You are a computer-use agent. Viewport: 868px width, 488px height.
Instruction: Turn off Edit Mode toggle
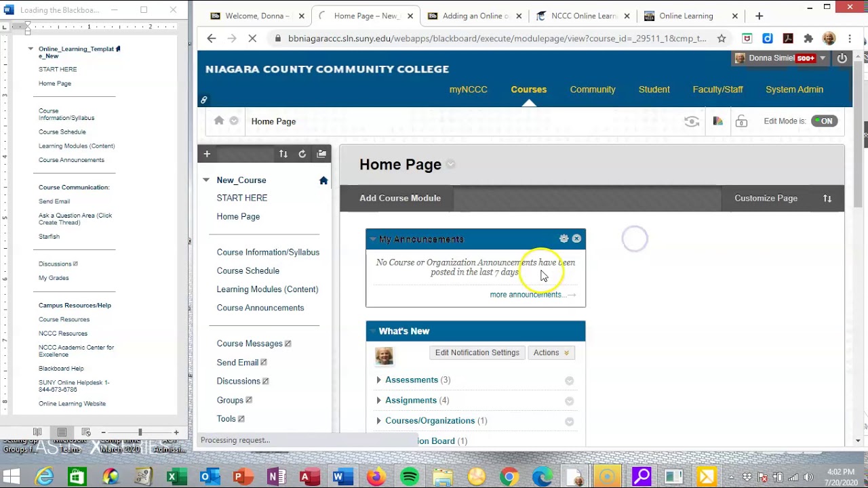(825, 121)
